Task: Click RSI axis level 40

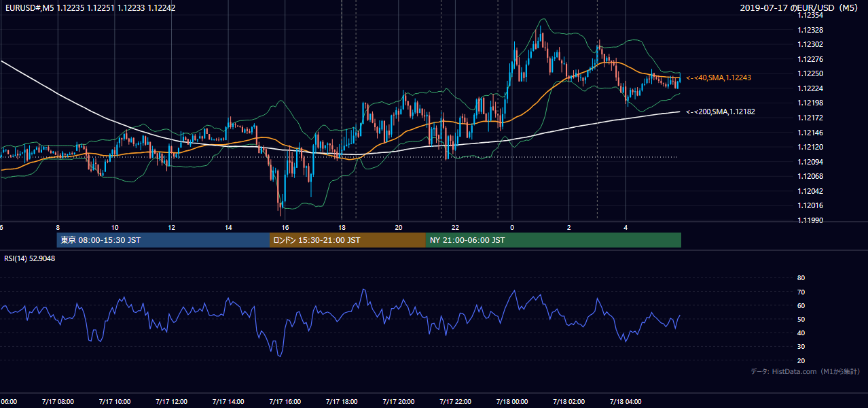Action: 801,333
